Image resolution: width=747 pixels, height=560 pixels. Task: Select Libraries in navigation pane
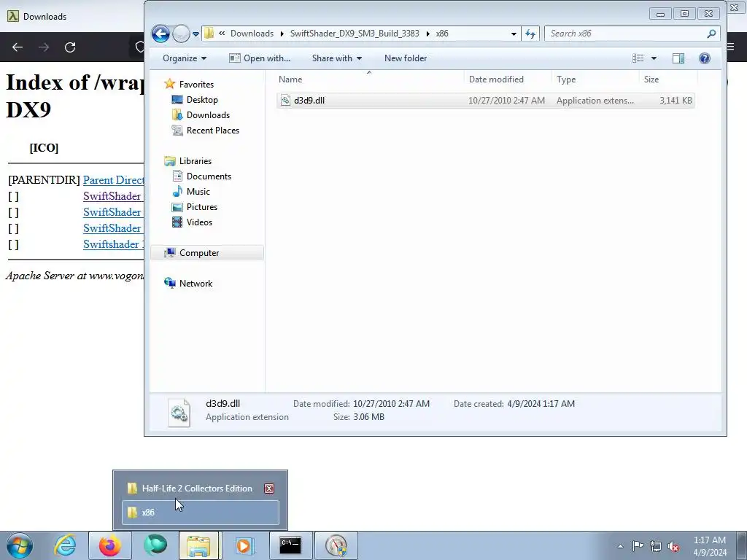[196, 161]
